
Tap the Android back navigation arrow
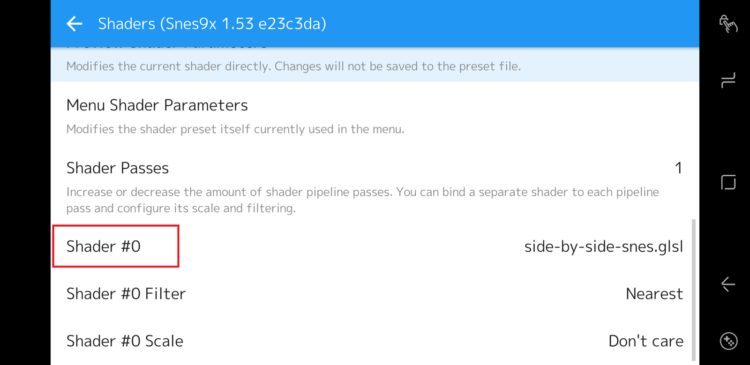tap(728, 284)
